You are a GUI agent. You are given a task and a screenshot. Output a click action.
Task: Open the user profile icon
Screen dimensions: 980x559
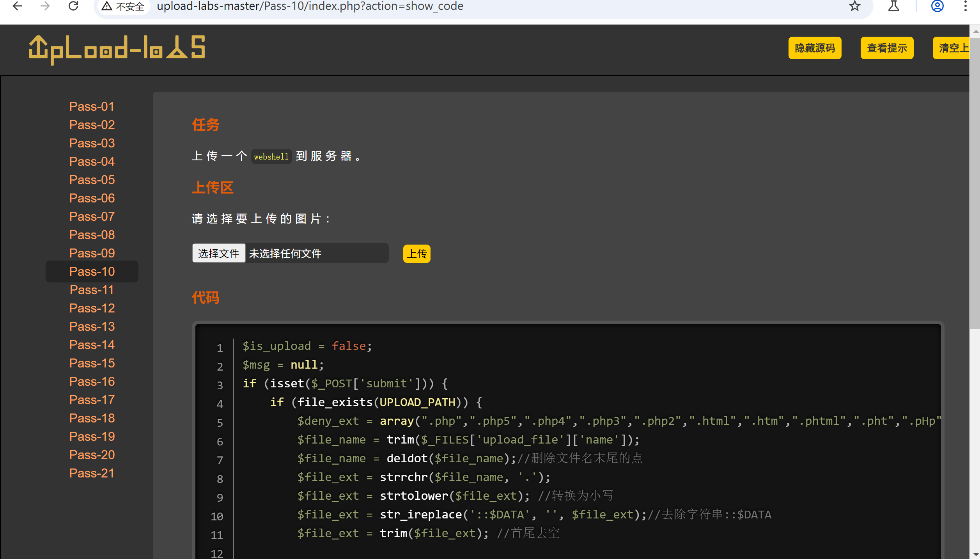click(937, 6)
